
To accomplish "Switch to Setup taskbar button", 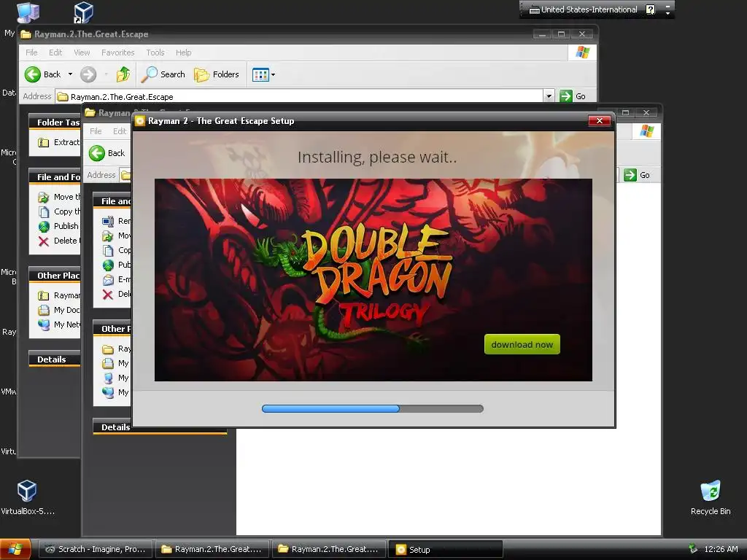I will click(x=446, y=549).
